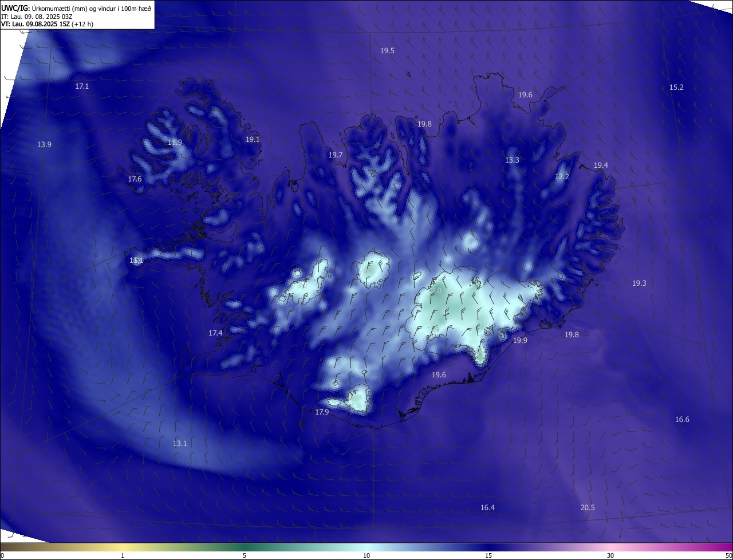Click the 17.9 value label on the map
The height and width of the screenshot is (560, 733).
pos(322,412)
